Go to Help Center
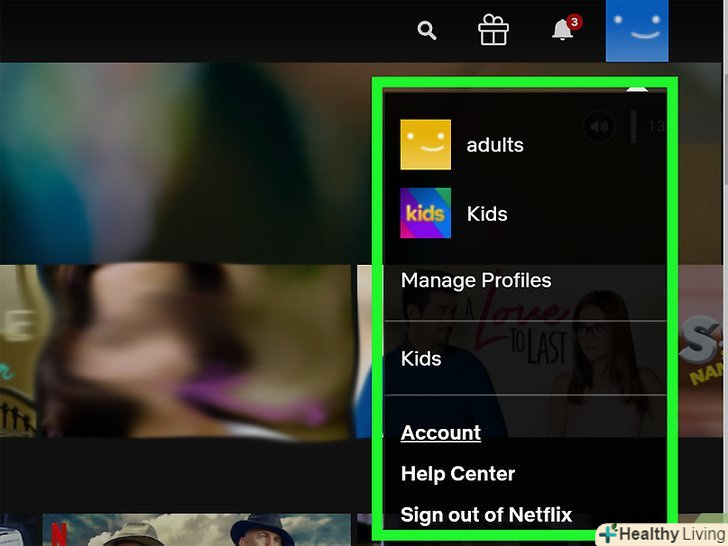 pos(458,474)
